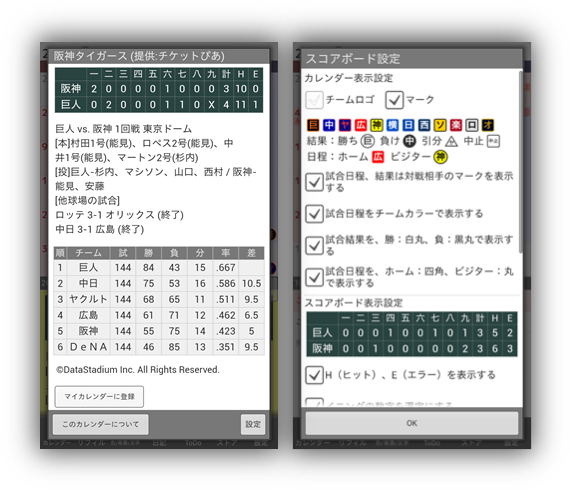The image size is (570, 490).
Task: Click the navy ヤ Yakult team mark
Action: pyautogui.click(x=345, y=125)
